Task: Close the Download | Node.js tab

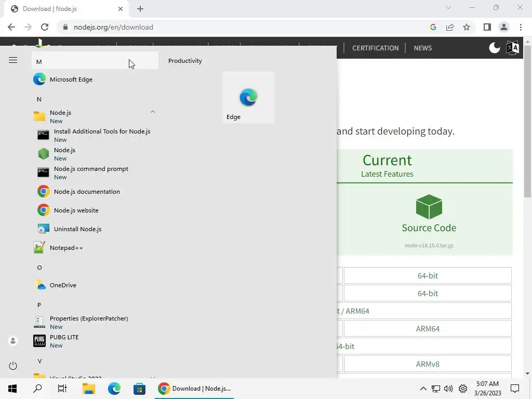Action: click(121, 9)
